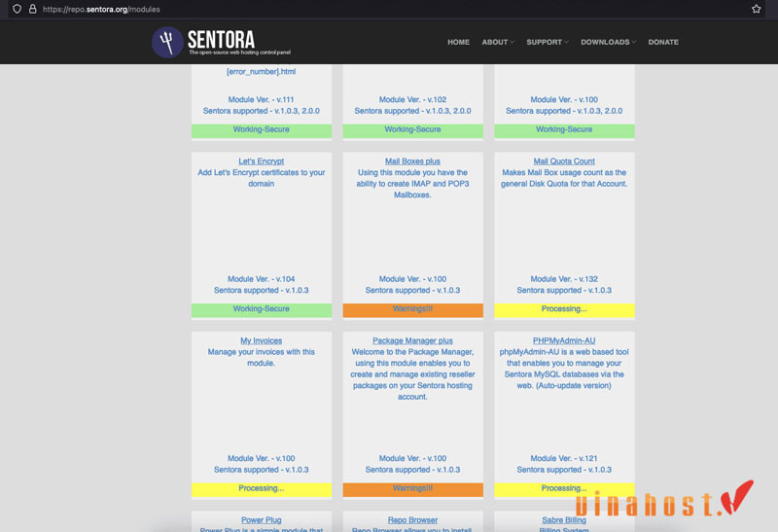Click the Sentora trident logo

167,42
